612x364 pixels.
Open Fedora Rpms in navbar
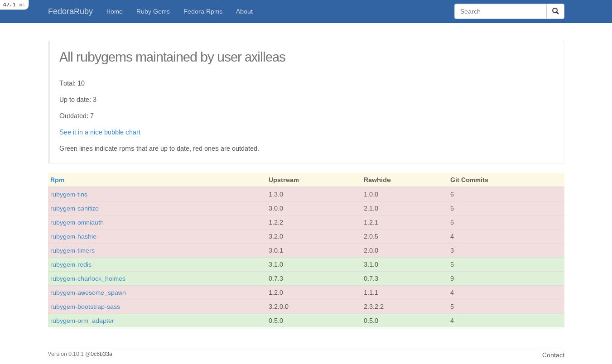coord(202,11)
